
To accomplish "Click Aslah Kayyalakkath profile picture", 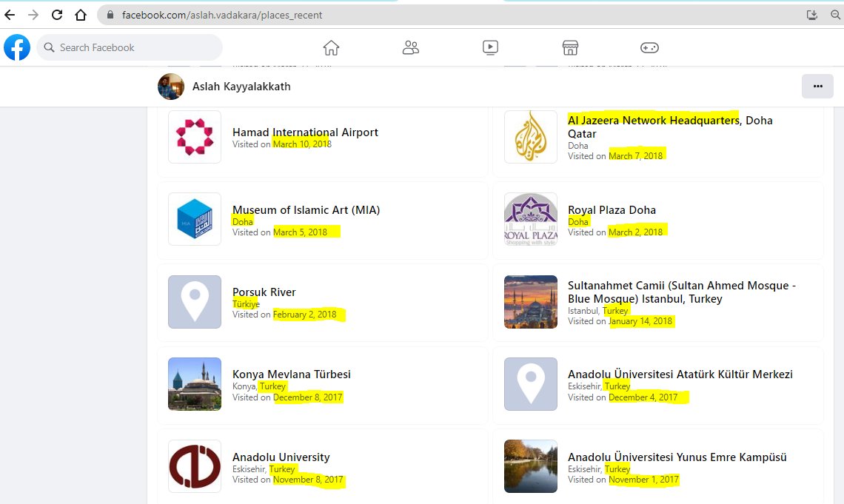I will pos(171,87).
